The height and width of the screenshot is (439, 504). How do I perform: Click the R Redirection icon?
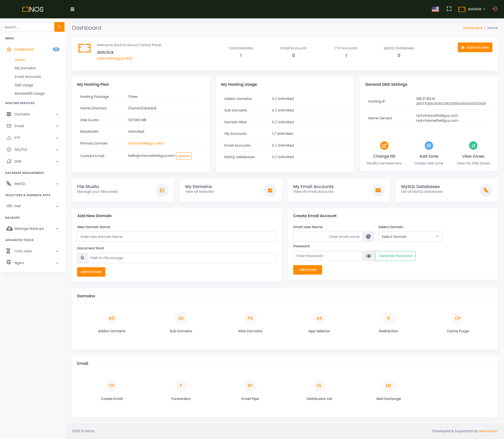coord(389,318)
